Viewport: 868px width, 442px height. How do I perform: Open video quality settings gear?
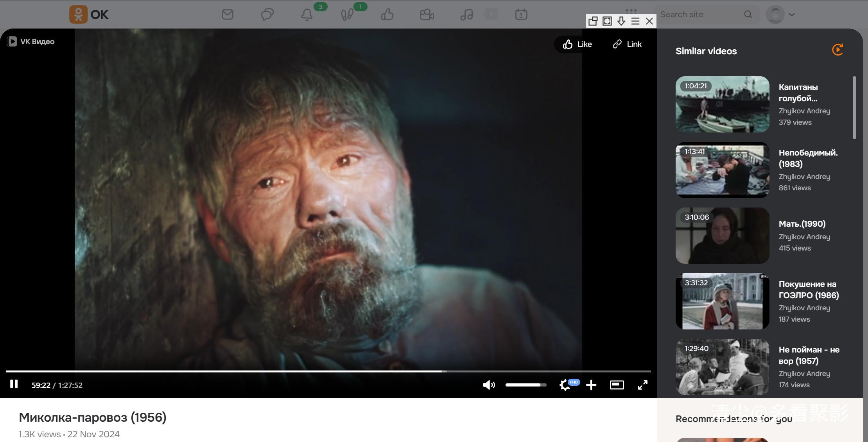coord(565,385)
